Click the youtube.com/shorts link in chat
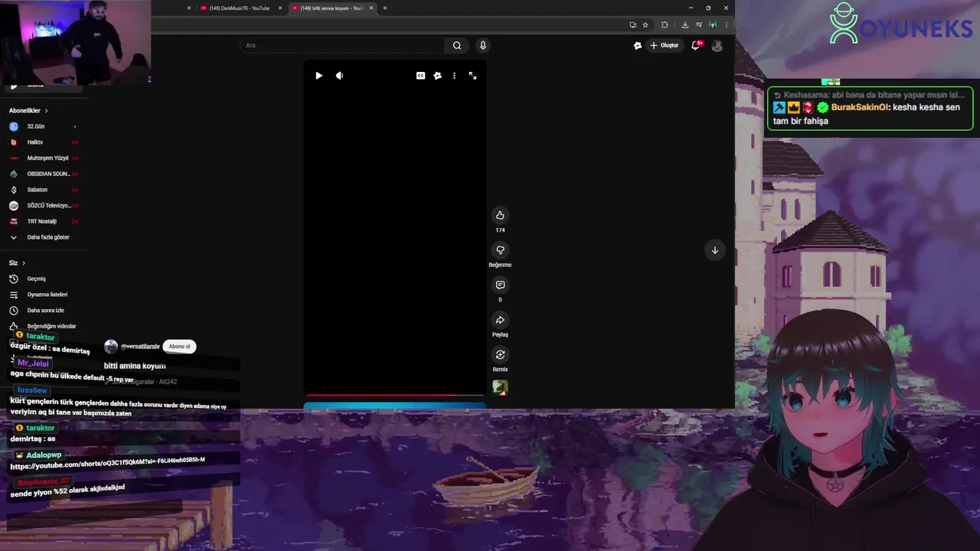 107,463
